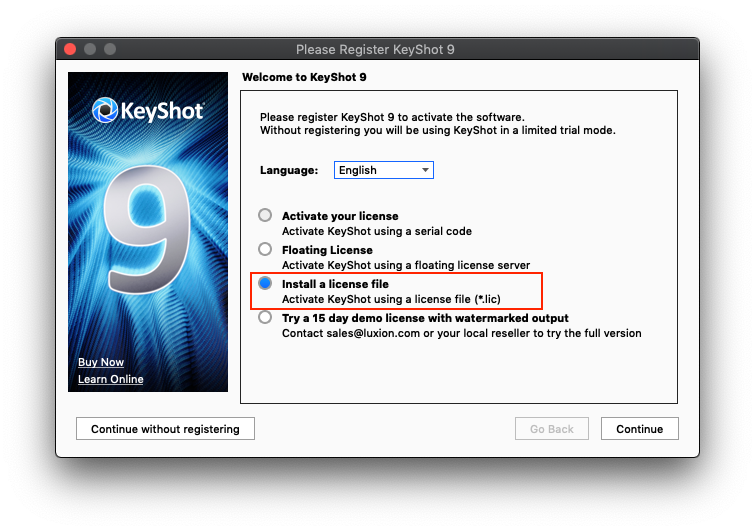The image size is (755, 531).
Task: Click the Language dropdown arrow
Action: click(426, 170)
